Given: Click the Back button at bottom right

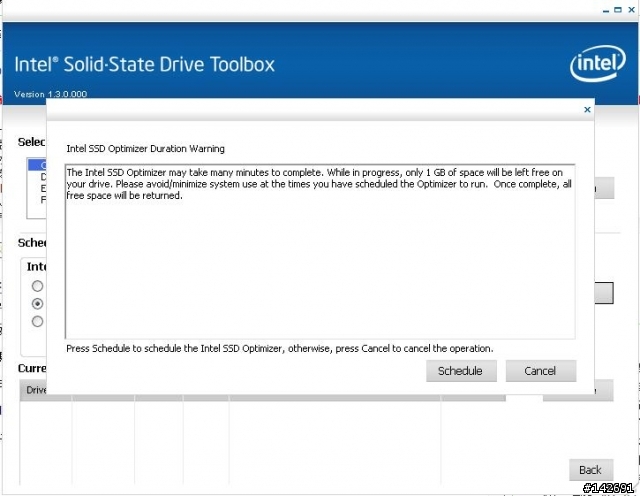Looking at the screenshot, I should [x=591, y=470].
